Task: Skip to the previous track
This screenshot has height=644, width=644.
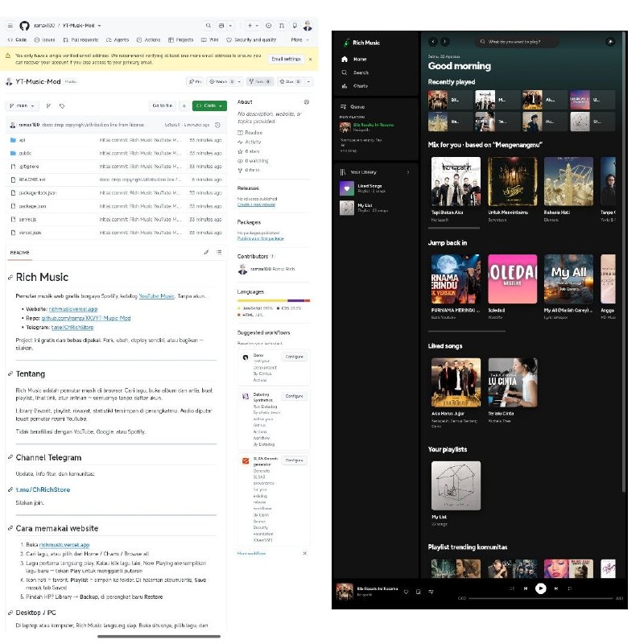Action: [x=526, y=588]
